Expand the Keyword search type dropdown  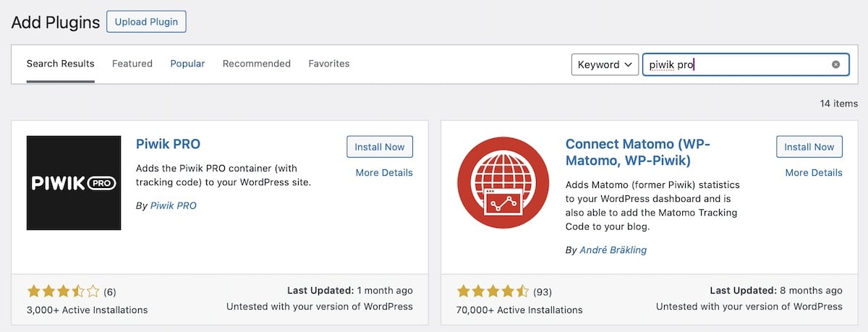tap(605, 64)
